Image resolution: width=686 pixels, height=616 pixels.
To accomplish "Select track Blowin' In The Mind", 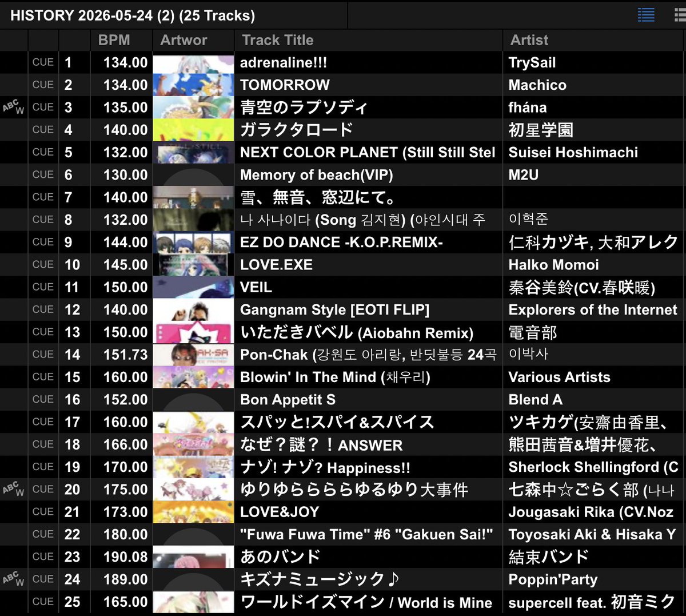I will click(335, 377).
